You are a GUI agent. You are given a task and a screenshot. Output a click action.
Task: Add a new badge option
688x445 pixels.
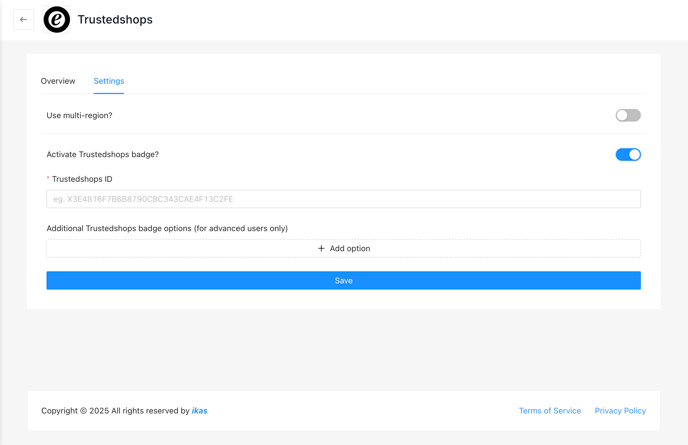(344, 248)
